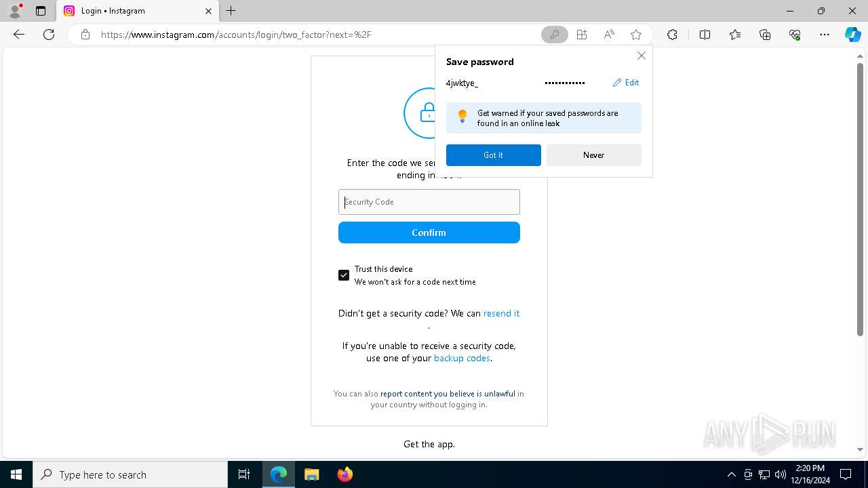Activate the Read aloud icon
This screenshot has width=868, height=488.
(x=609, y=35)
